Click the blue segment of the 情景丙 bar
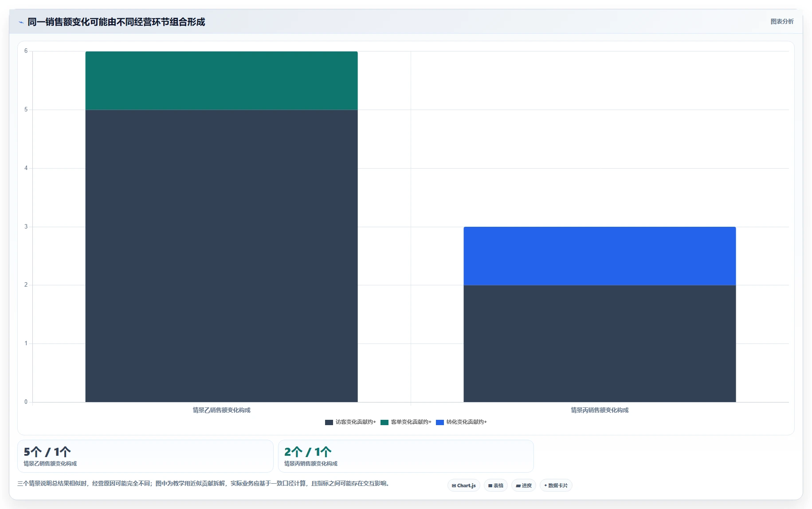The height and width of the screenshot is (509, 812). click(600, 256)
